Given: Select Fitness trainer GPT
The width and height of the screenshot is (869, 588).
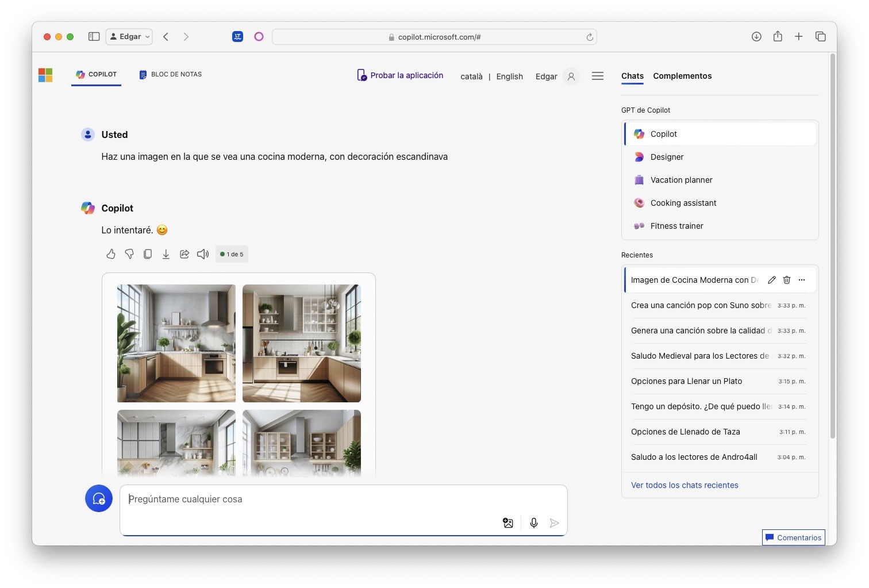Looking at the screenshot, I should tap(720, 226).
